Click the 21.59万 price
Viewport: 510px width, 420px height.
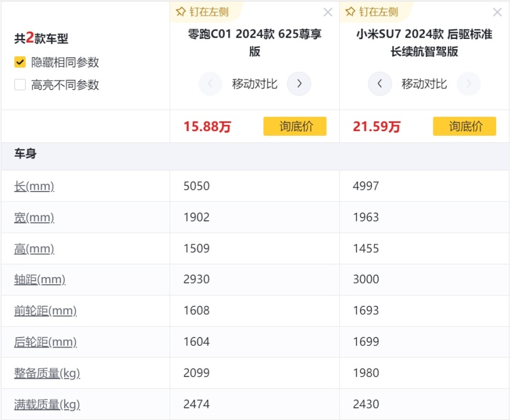coord(377,126)
